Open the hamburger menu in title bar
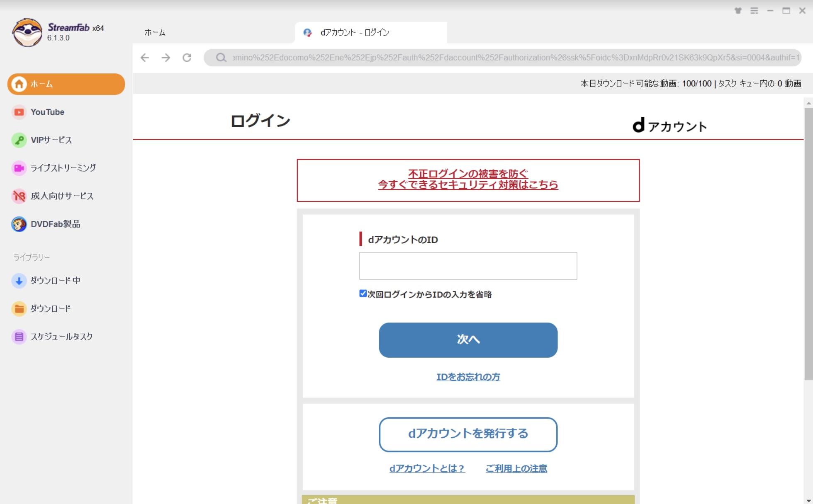 click(754, 11)
